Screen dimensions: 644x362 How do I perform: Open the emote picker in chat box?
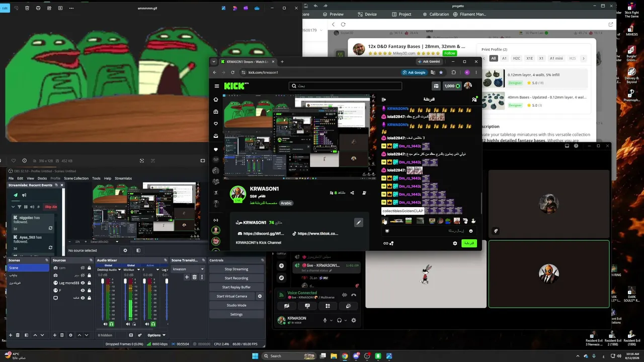point(471,231)
